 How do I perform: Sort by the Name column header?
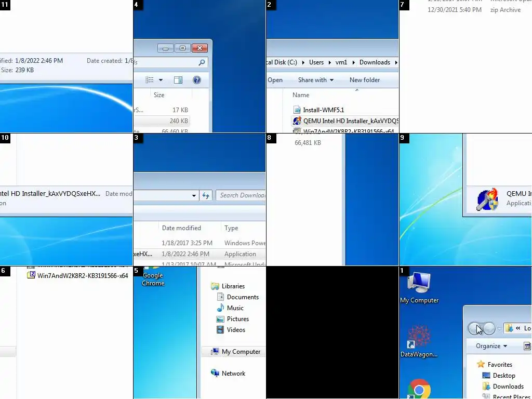301,95
